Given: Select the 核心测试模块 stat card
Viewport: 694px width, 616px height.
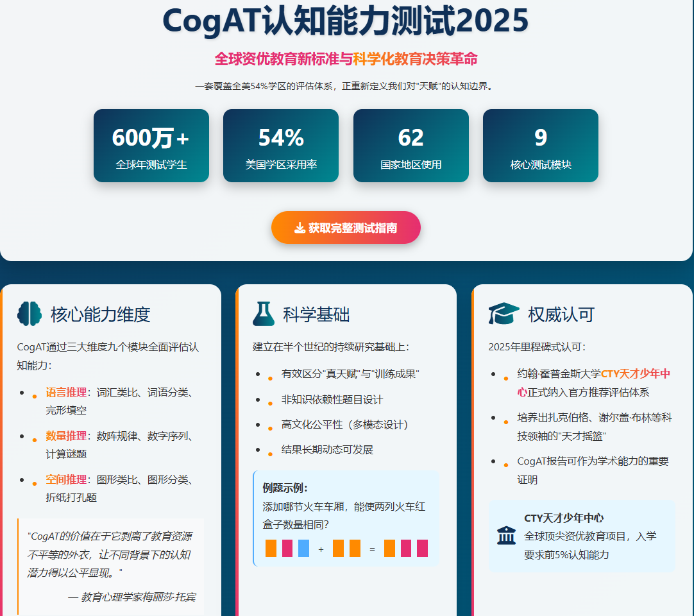Looking at the screenshot, I should 541,146.
